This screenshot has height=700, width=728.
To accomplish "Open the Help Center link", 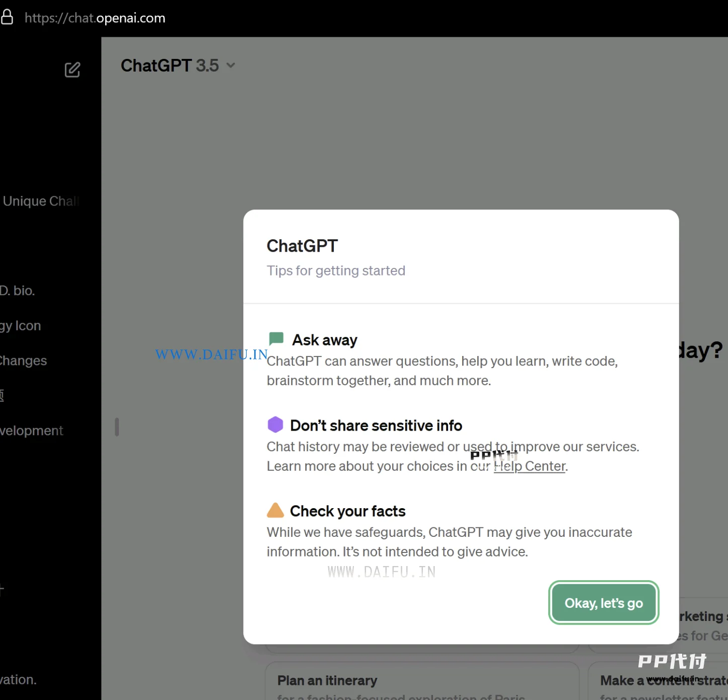I will [x=530, y=466].
